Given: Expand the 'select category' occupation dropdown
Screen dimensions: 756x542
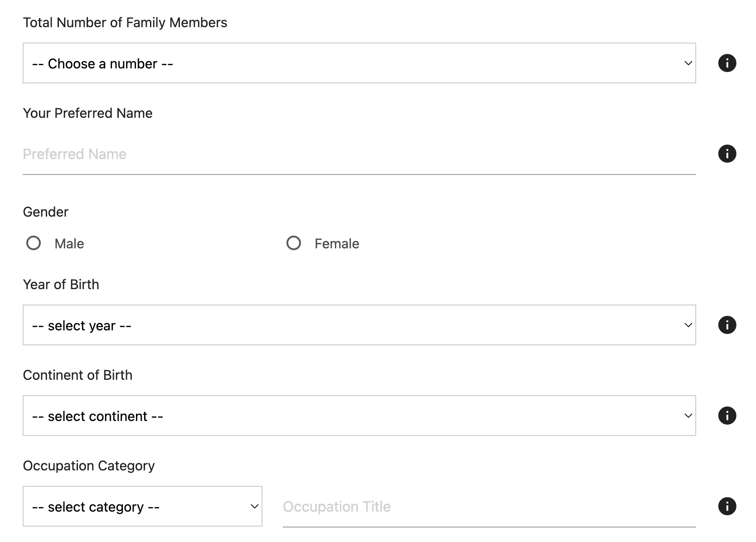Looking at the screenshot, I should (142, 507).
